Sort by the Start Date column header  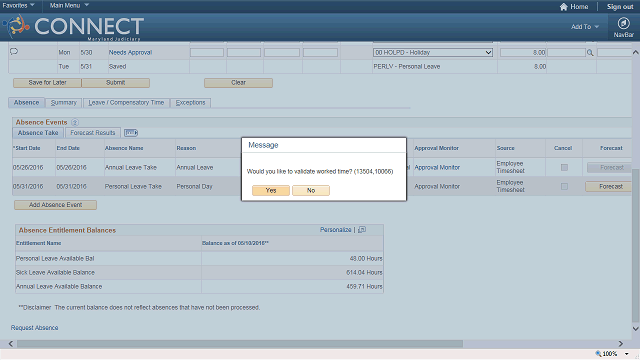(27, 148)
